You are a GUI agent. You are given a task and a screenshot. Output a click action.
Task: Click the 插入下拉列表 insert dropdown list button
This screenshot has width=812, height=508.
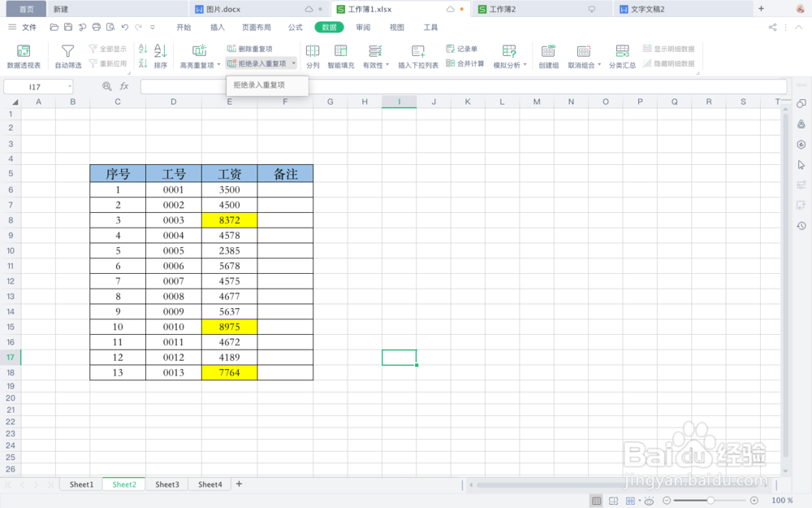(x=418, y=55)
